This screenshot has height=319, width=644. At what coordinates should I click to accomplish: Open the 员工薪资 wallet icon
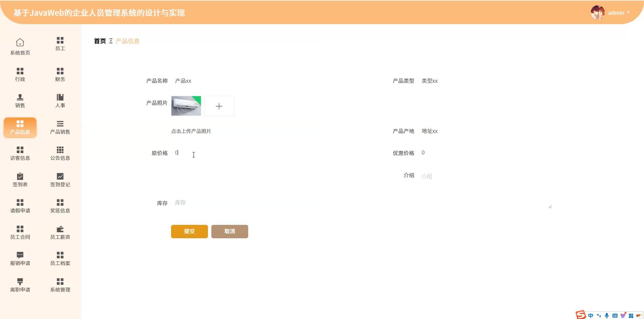pos(60,229)
